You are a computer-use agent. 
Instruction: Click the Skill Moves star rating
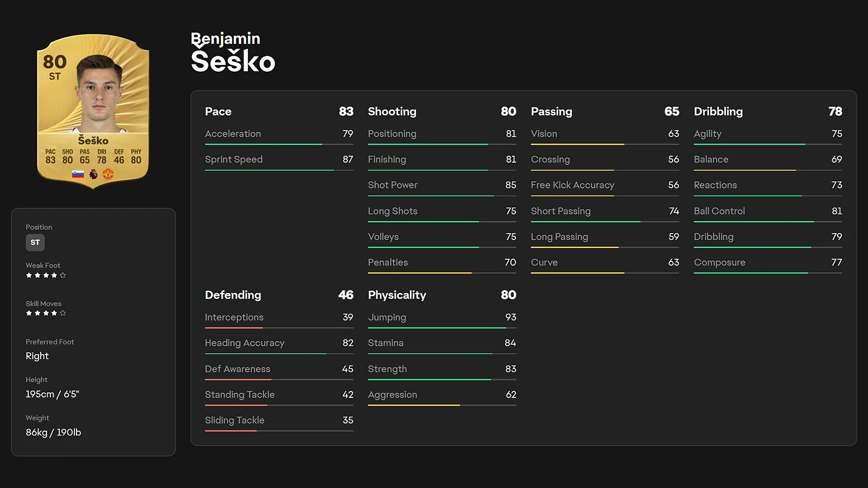coord(46,313)
